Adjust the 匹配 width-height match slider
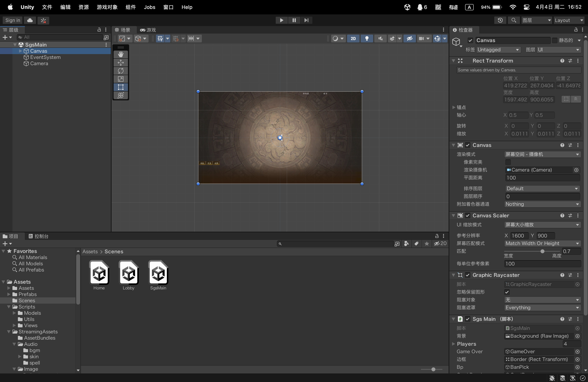588x382 pixels. tap(542, 251)
